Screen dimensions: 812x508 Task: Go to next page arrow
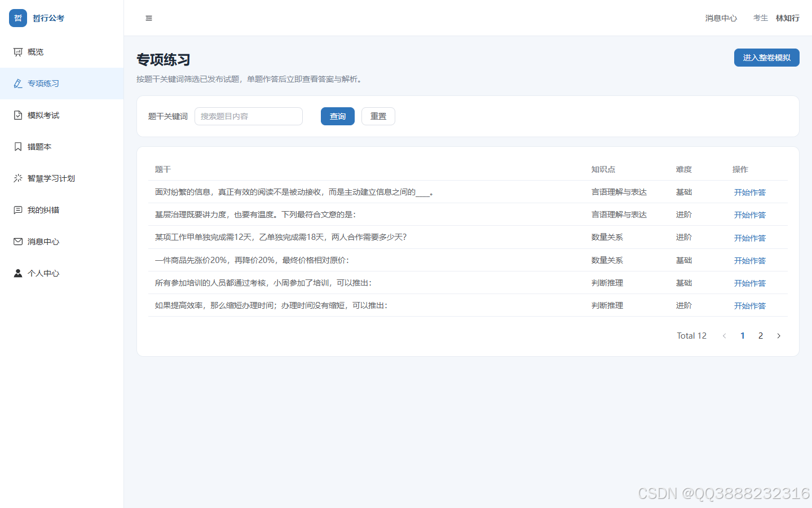coord(779,336)
